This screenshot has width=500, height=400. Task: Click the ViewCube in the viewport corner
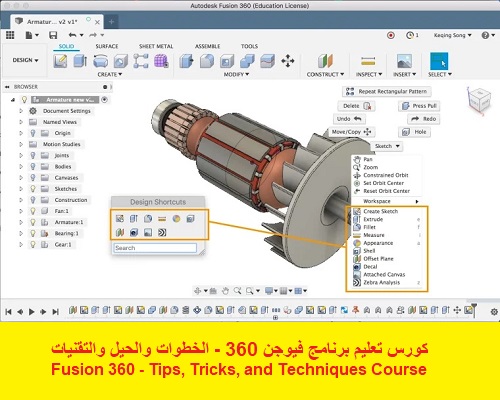[x=479, y=100]
